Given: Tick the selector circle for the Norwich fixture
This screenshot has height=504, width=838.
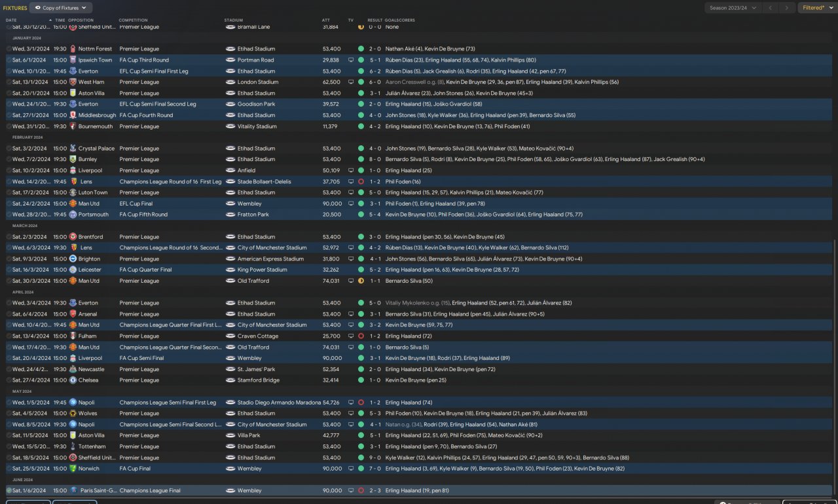Looking at the screenshot, I should 9,469.
